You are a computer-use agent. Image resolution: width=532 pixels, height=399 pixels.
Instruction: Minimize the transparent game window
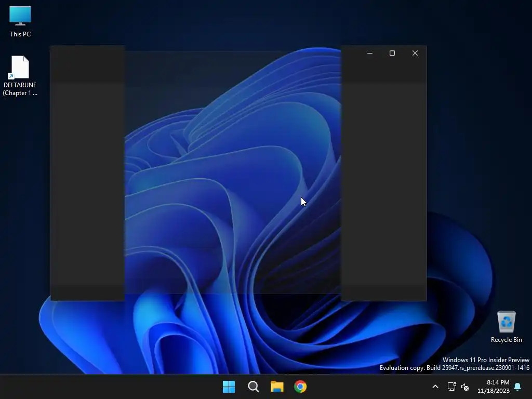click(370, 54)
